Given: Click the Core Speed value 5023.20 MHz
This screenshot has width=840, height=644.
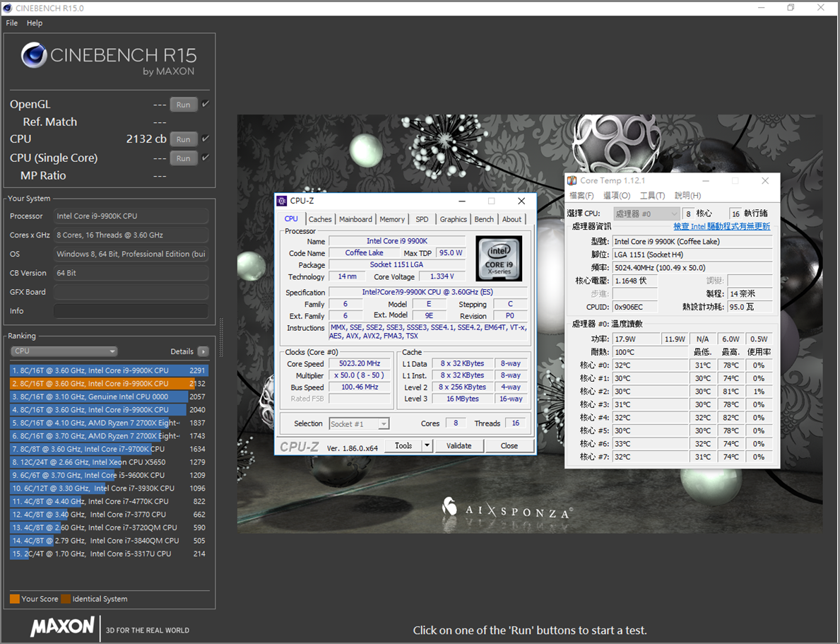Looking at the screenshot, I should (x=360, y=363).
